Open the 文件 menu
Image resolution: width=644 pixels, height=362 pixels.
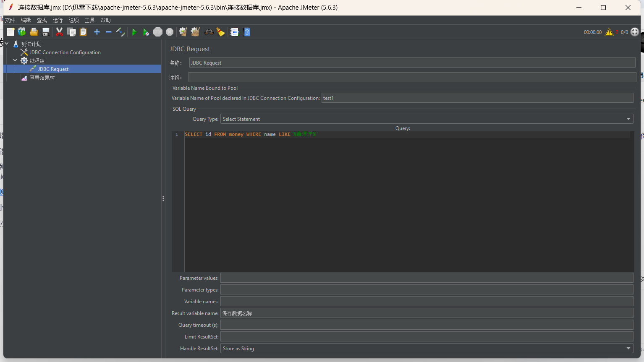pos(10,20)
